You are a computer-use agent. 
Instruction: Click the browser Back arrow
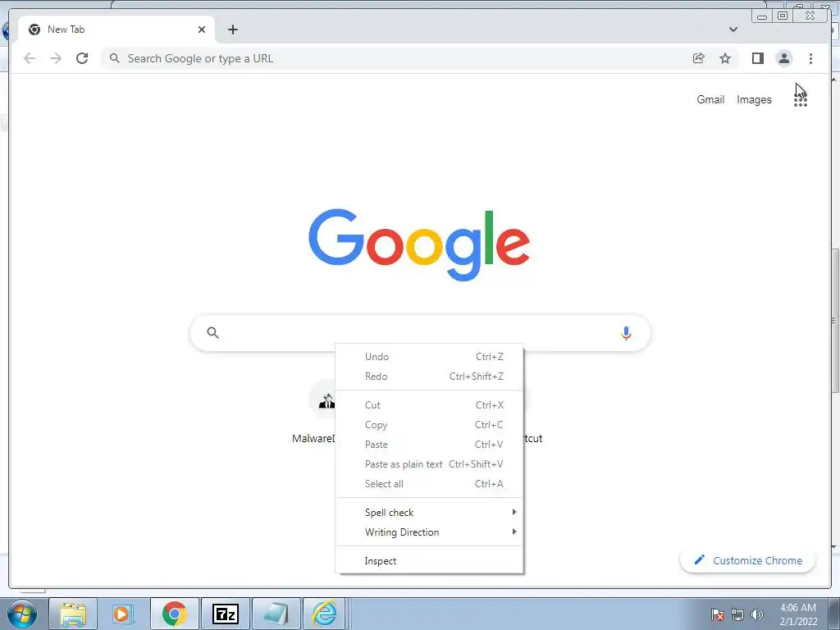pos(30,58)
